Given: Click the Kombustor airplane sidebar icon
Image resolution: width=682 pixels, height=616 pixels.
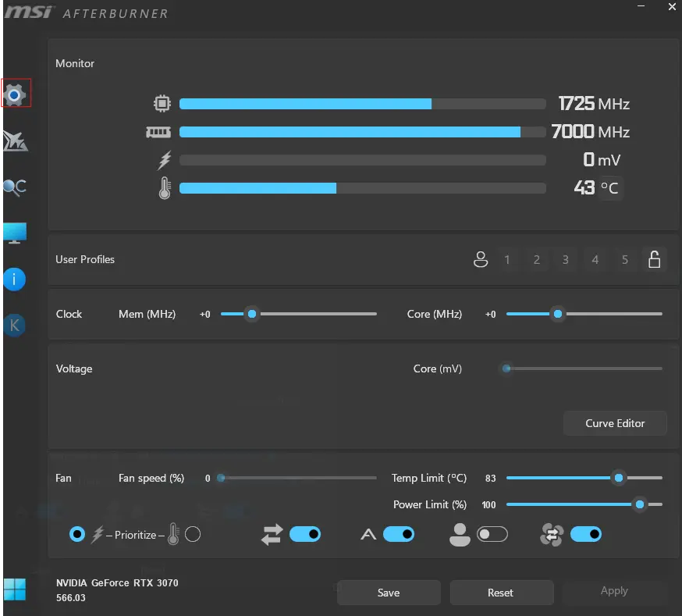Looking at the screenshot, I should pos(16,141).
